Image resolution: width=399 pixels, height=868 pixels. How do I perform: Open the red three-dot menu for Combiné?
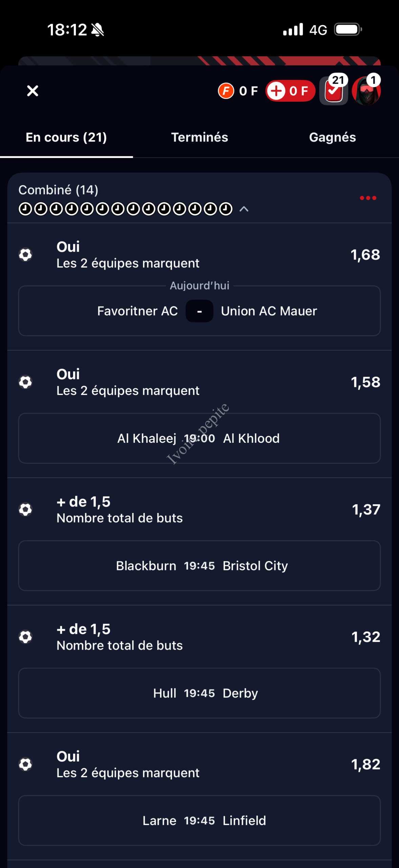368,198
